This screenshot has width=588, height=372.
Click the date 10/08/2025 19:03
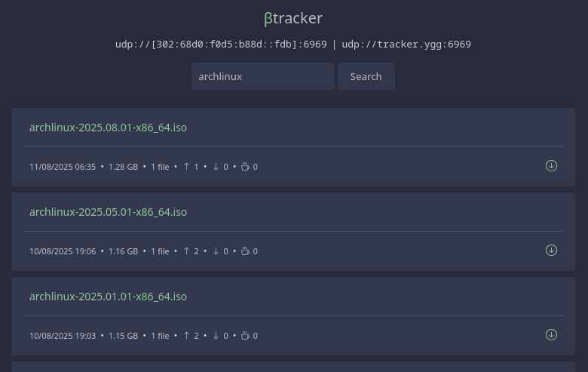[63, 336]
